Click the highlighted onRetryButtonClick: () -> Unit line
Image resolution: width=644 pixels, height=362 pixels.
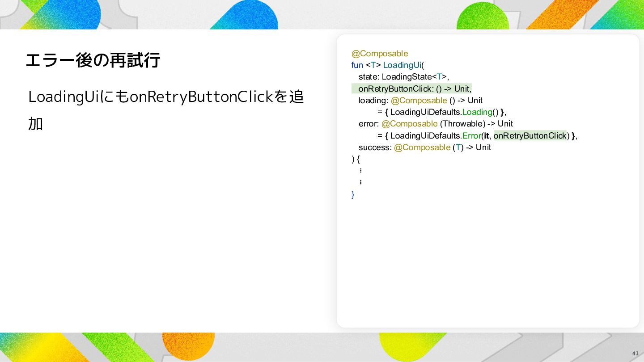pyautogui.click(x=412, y=88)
